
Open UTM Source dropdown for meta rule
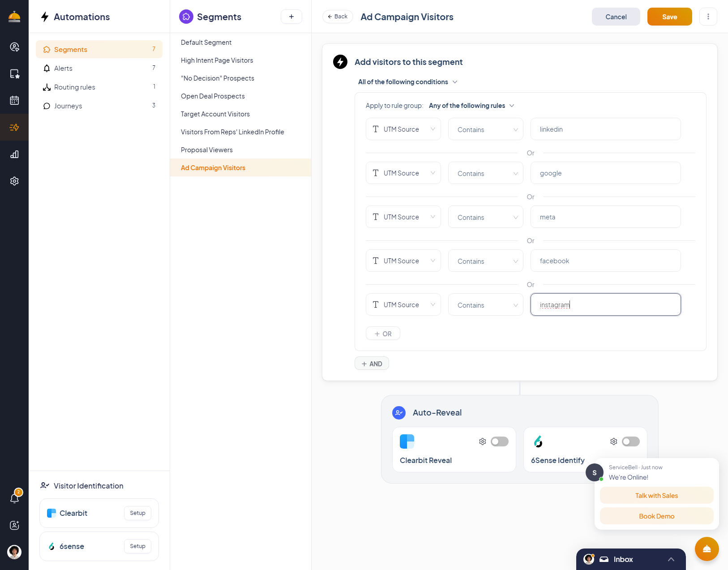(x=403, y=217)
